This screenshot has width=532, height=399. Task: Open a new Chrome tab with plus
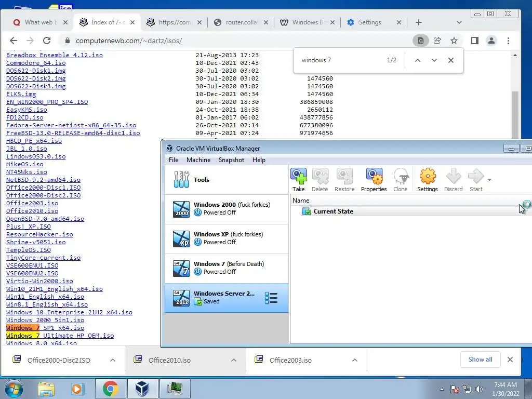pyautogui.click(x=419, y=22)
